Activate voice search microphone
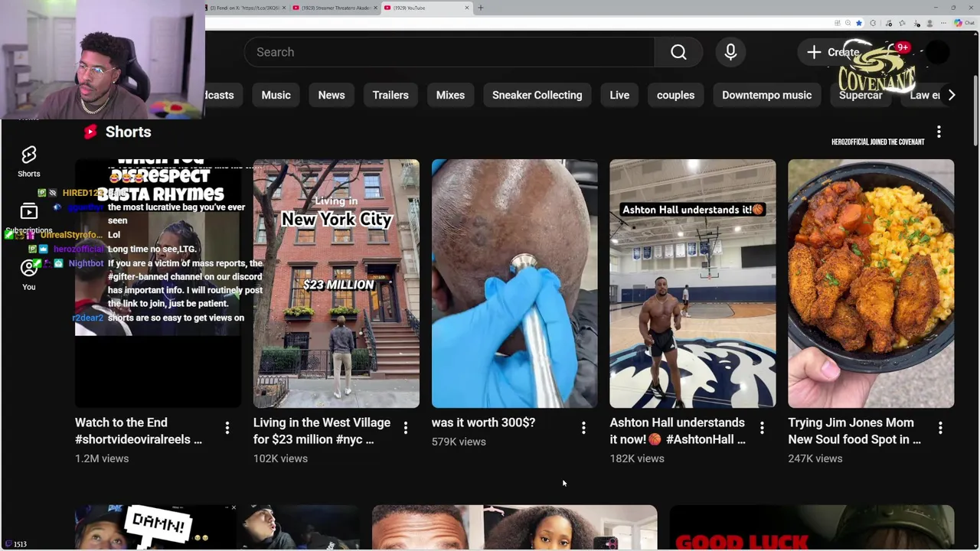Image resolution: width=980 pixels, height=551 pixels. pyautogui.click(x=730, y=52)
